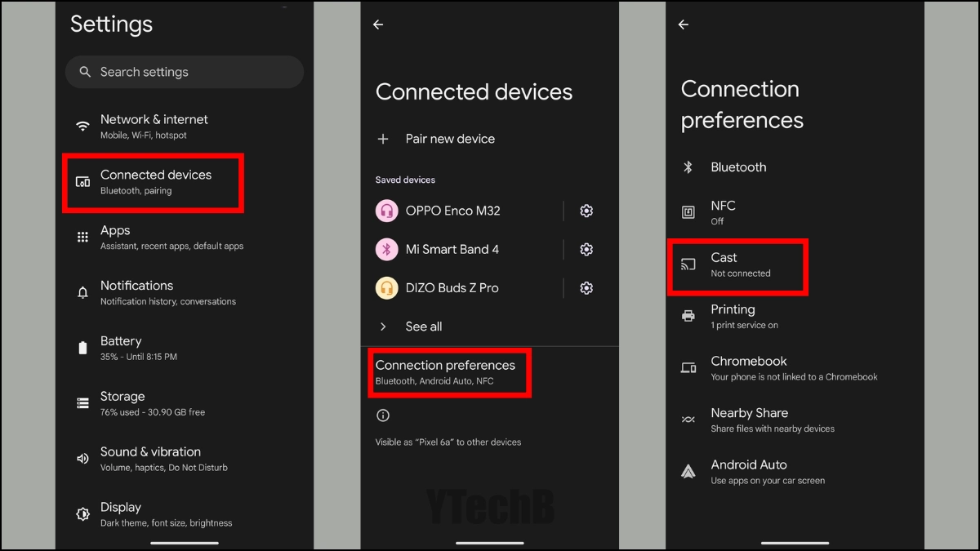Screen dimensions: 980x551
Task: Open Sound & vibration settings
Action: [x=185, y=459]
